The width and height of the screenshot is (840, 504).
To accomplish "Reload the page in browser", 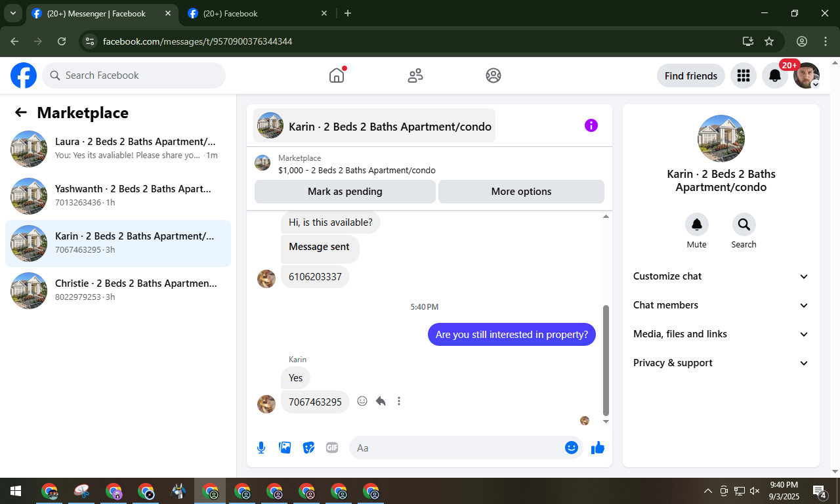I will (x=62, y=41).
